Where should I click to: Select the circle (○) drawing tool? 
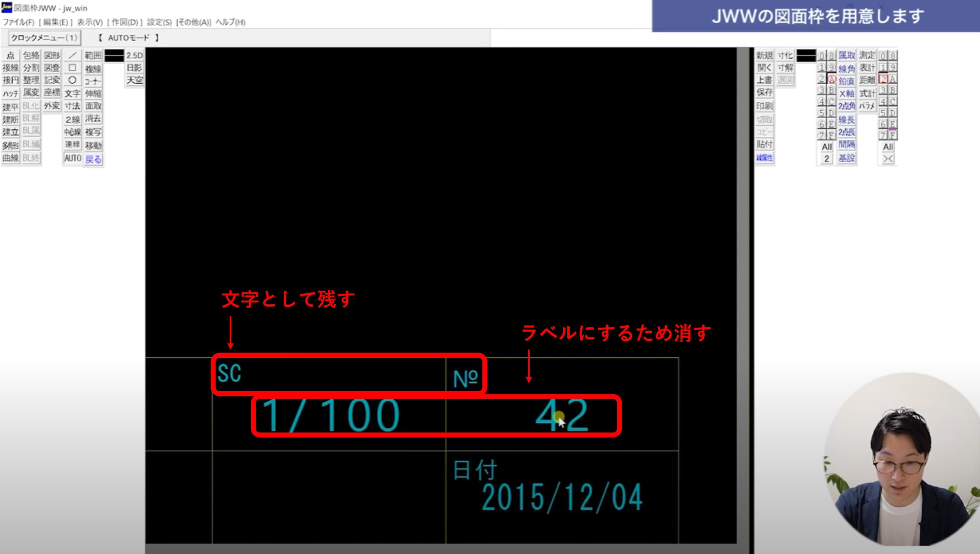click(x=72, y=80)
